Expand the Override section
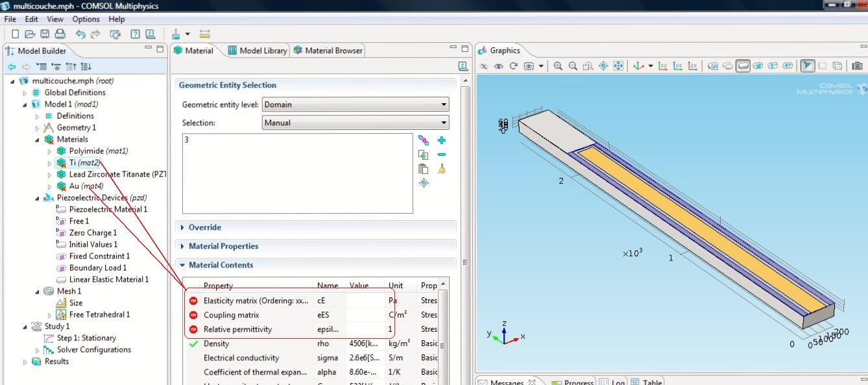The width and height of the screenshot is (868, 385). [x=204, y=227]
